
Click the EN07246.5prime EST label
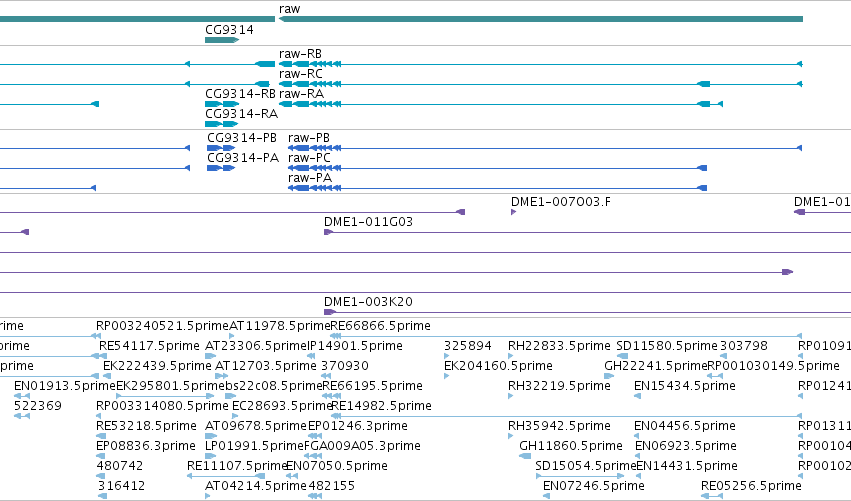click(x=594, y=486)
